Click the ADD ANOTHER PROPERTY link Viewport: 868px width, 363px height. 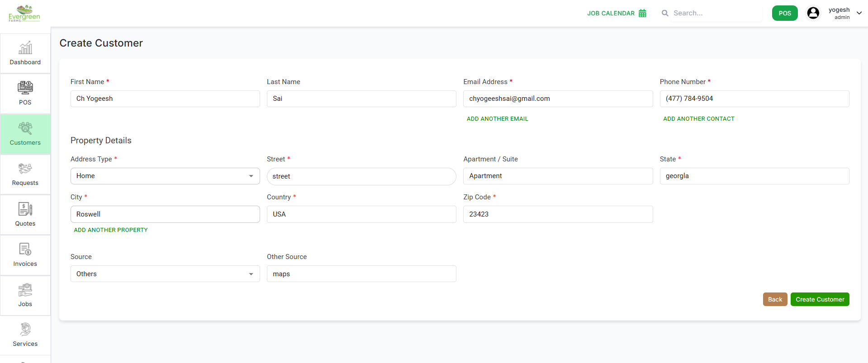[x=111, y=230]
